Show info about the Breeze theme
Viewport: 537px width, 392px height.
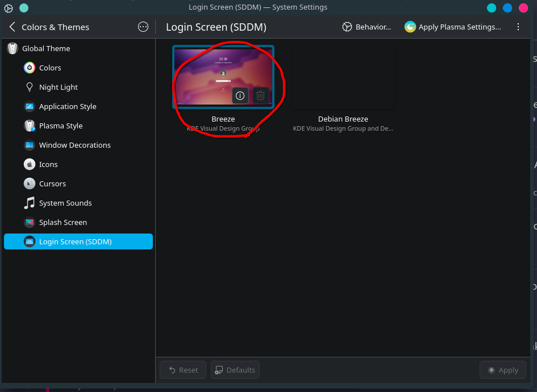[240, 95]
